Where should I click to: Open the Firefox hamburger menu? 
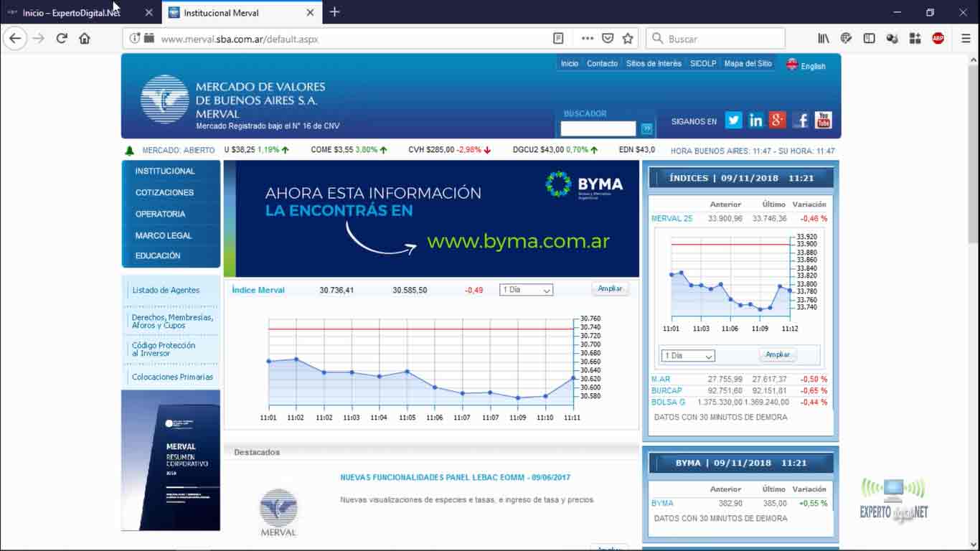pos(966,39)
